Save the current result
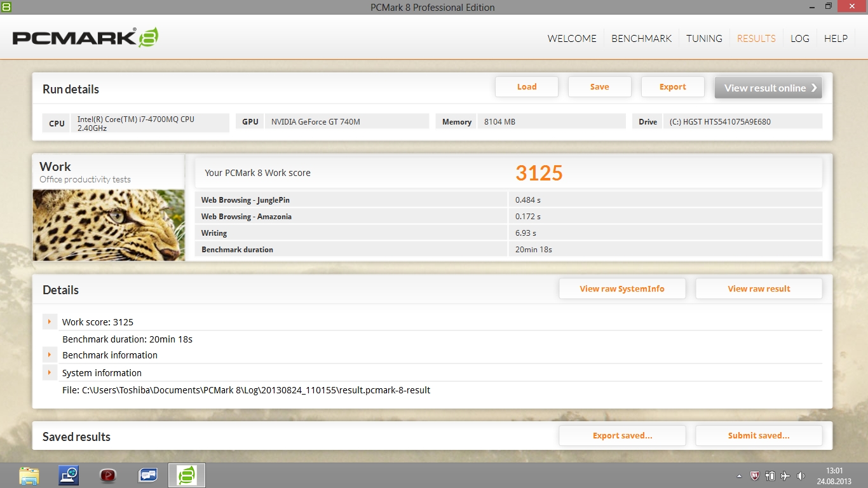 click(x=600, y=87)
